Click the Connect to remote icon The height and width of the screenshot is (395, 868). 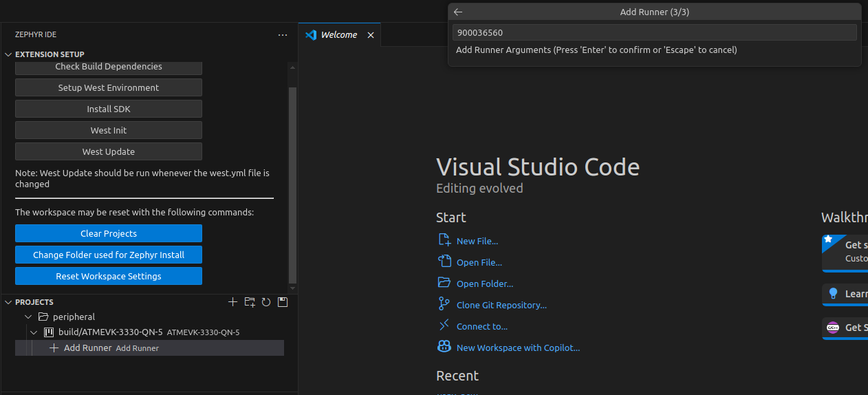tap(444, 325)
